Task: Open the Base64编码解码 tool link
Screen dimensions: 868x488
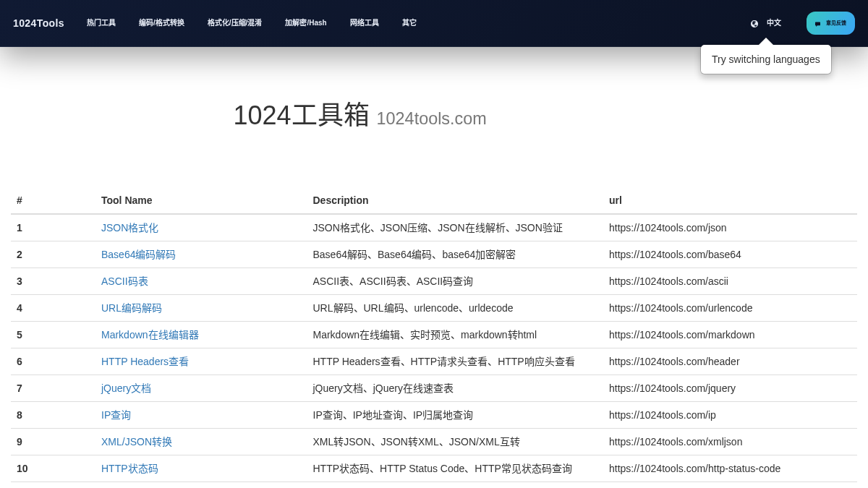Action: coord(138,254)
